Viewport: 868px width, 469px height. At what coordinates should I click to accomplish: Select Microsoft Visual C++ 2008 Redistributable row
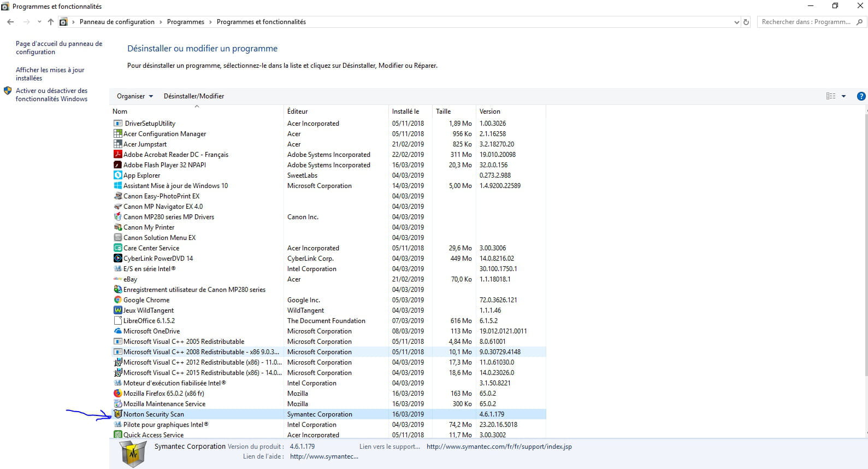329,352
